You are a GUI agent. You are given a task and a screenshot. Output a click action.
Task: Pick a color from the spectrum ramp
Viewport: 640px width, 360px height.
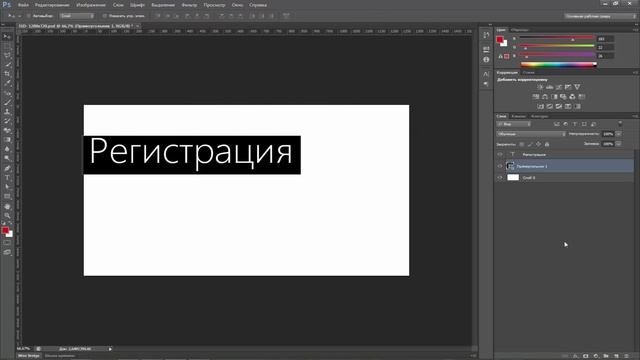pos(558,64)
